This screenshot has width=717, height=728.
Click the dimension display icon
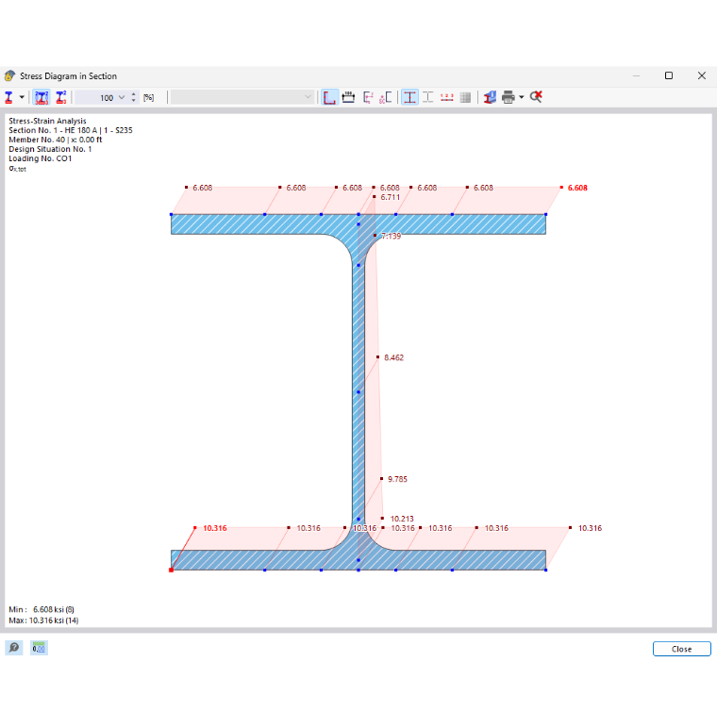(348, 97)
